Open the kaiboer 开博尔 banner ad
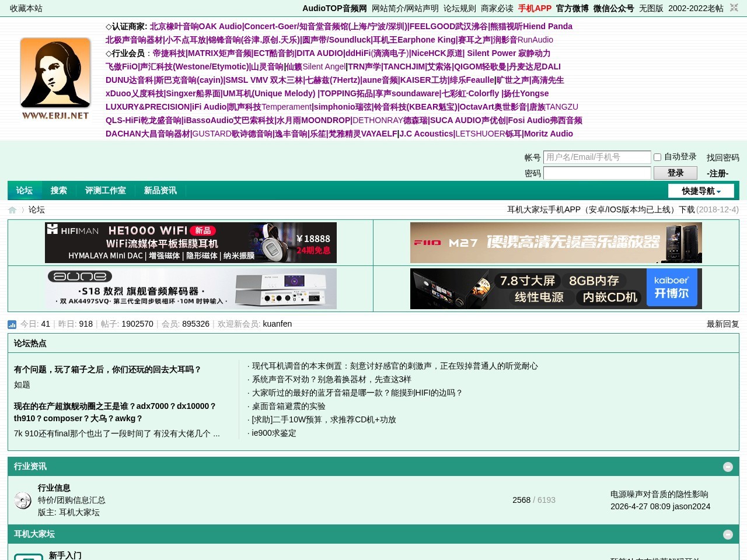Screen dimensions: 747x560 coord(556,289)
